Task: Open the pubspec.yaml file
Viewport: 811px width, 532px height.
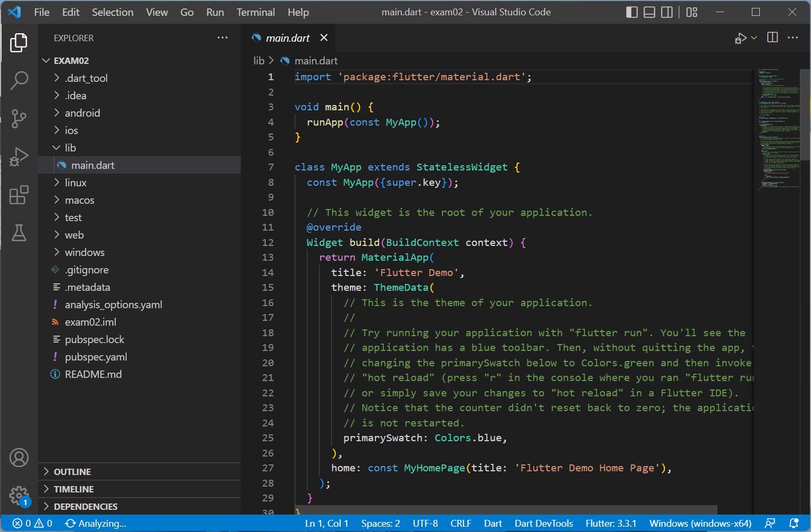Action: point(139,357)
